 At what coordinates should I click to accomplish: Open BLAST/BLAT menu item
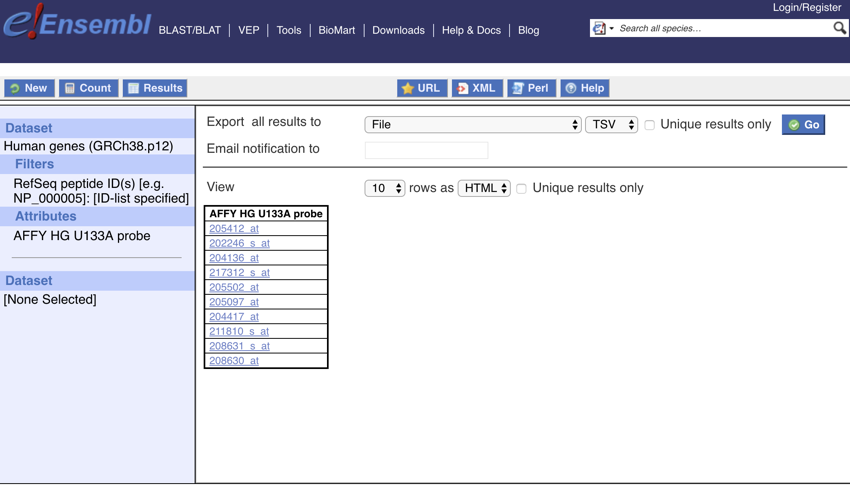[190, 30]
